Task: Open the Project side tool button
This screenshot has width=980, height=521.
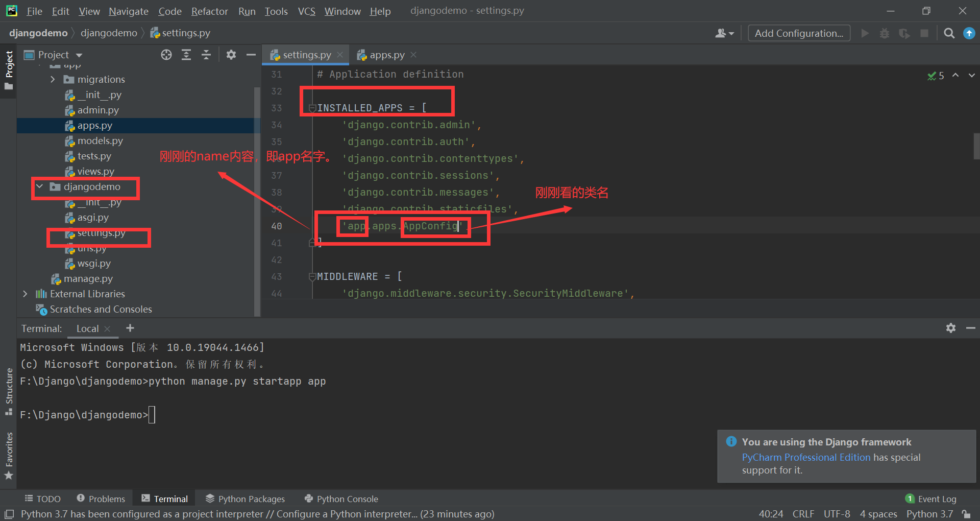Action: point(9,70)
